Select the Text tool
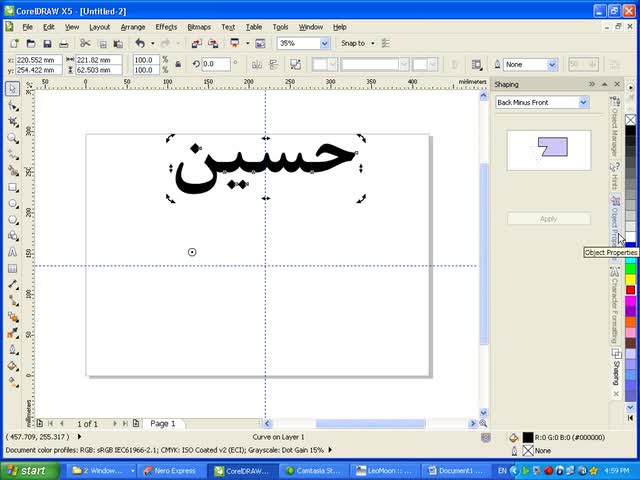640x480 pixels. [13, 252]
